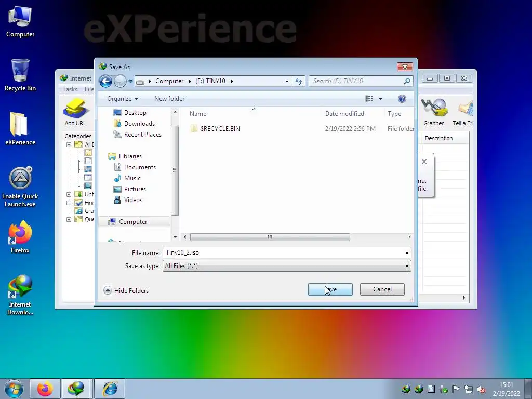Image resolution: width=532 pixels, height=399 pixels.
Task: Select the Firefox desktop shortcut
Action: [x=20, y=237]
